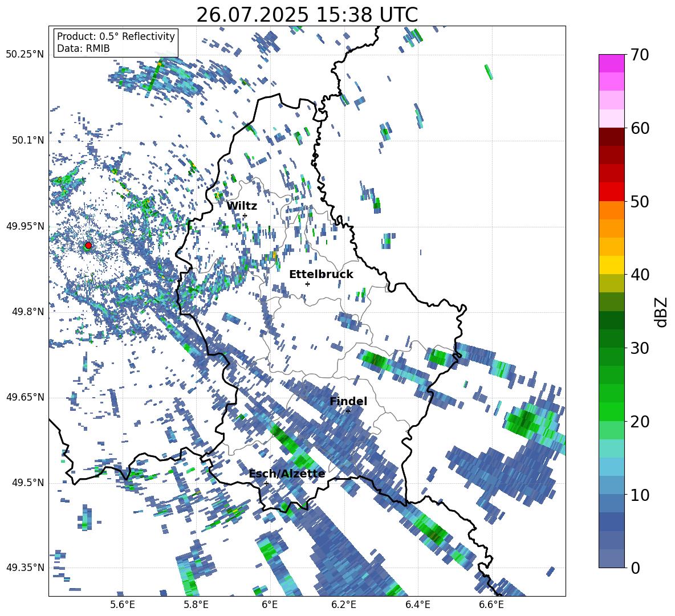Click the 6.4°E longitude label
This screenshot has height=616, width=675.
(x=417, y=605)
